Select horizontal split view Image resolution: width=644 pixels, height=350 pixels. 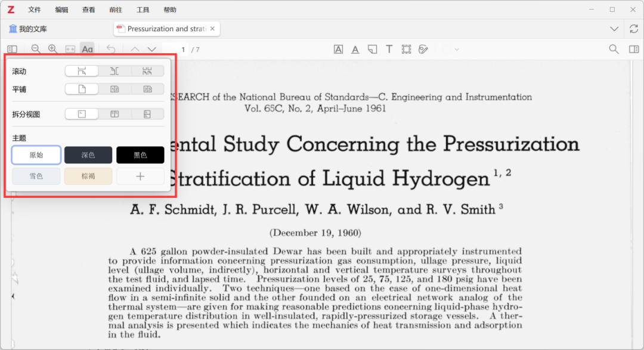coord(147,114)
